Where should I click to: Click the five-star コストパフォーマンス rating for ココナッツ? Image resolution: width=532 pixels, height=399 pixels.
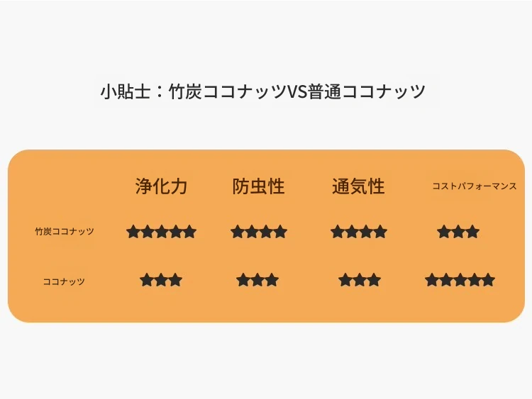460,280
